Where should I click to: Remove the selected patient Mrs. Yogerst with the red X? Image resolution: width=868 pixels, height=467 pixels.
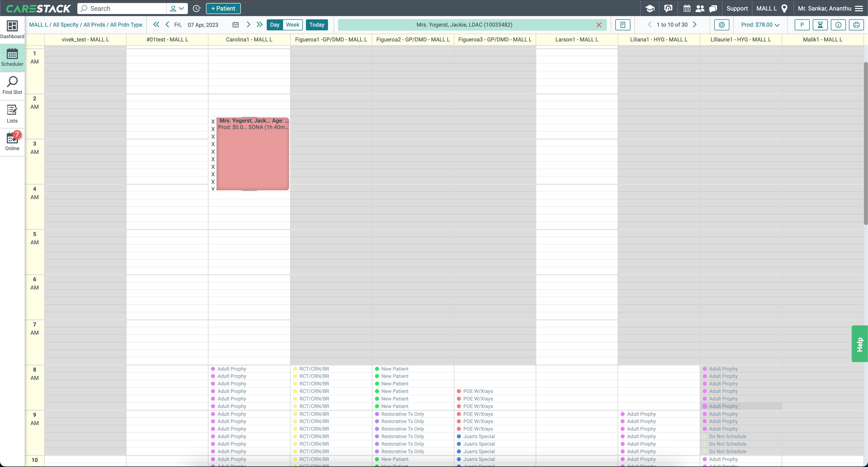coord(599,25)
